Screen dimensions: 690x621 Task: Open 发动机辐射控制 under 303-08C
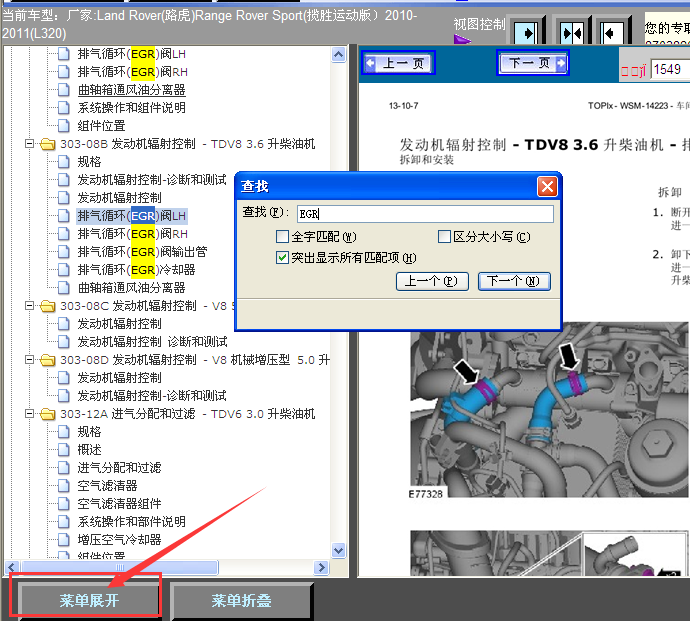[119, 324]
